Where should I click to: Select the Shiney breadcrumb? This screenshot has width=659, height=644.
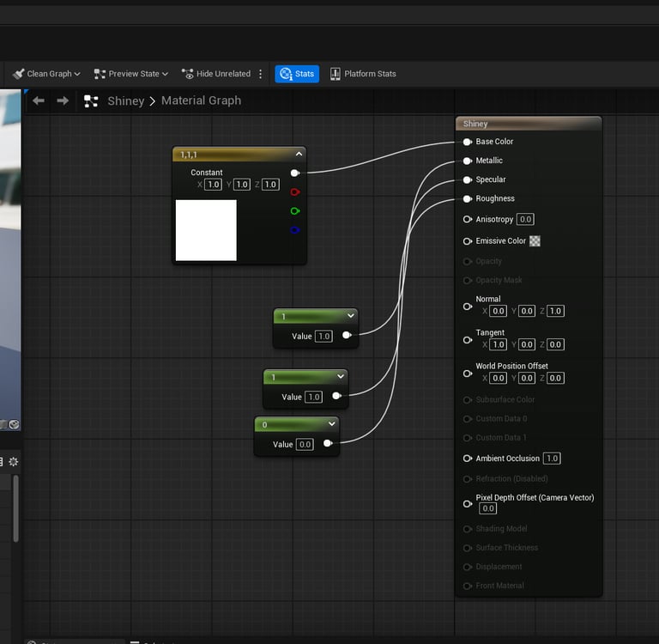point(125,100)
